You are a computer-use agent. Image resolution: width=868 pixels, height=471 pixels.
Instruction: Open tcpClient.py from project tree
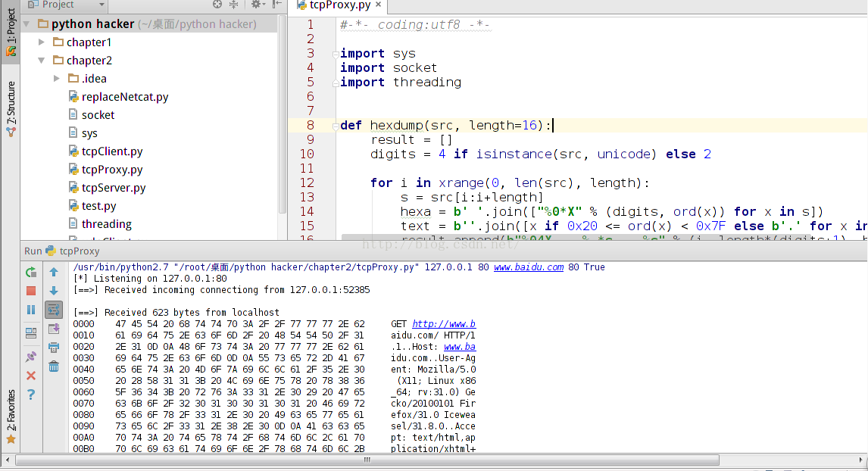click(112, 151)
